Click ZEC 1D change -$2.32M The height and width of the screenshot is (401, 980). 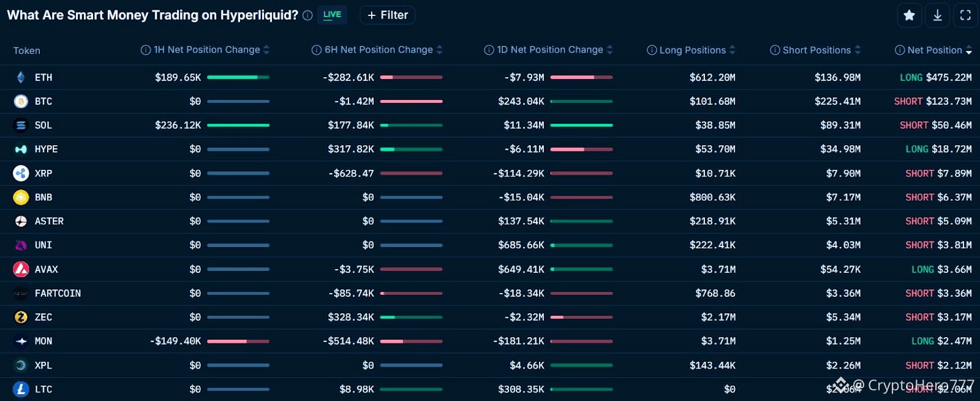point(524,318)
